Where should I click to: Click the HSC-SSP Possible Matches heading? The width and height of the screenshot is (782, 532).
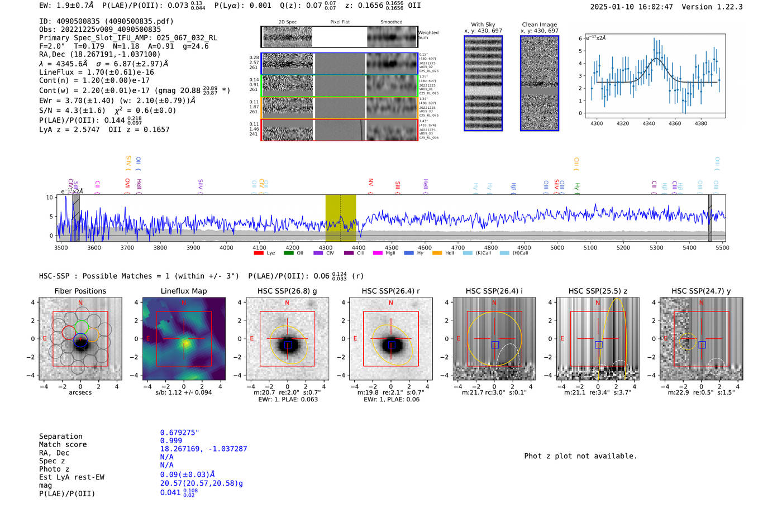(139, 276)
